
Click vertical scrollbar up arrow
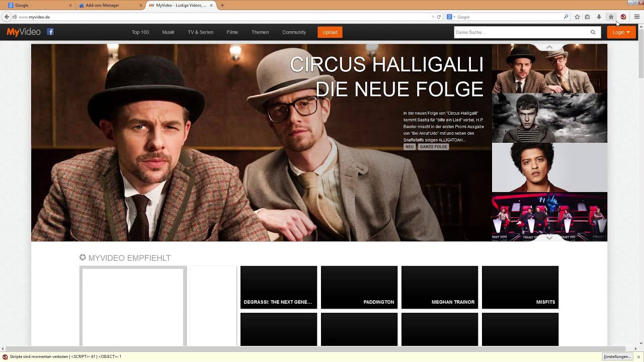(640, 27)
